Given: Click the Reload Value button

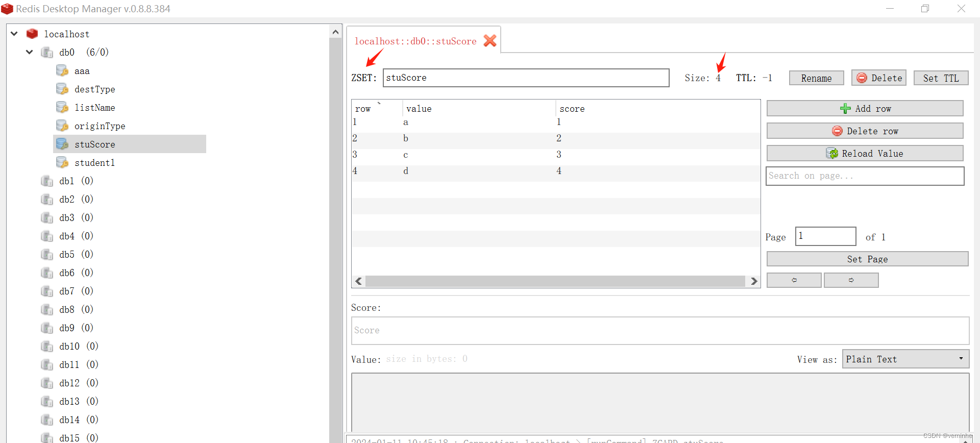Looking at the screenshot, I should click(x=865, y=153).
